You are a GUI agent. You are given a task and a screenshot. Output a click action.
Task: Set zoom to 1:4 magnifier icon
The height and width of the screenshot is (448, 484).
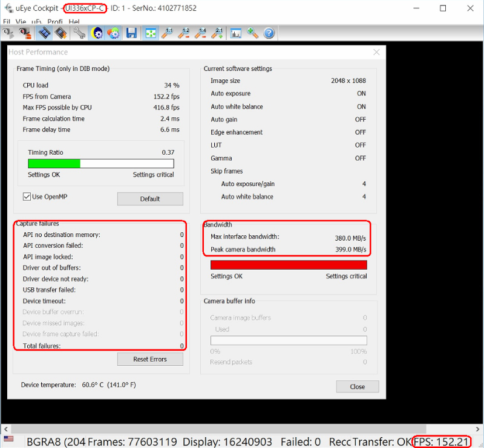point(201,33)
